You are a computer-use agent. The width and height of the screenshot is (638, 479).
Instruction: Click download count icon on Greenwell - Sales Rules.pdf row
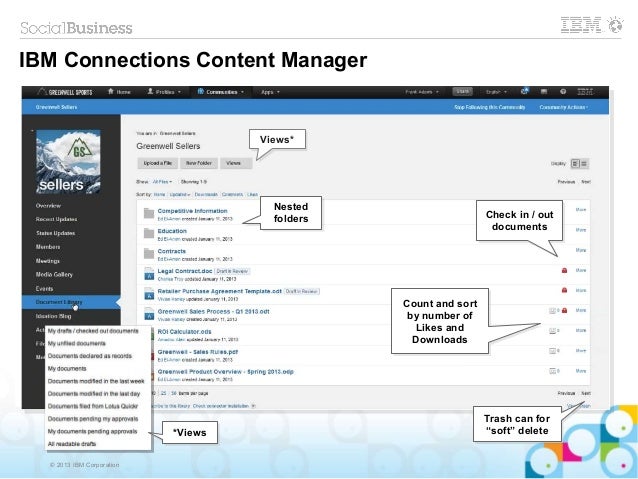tap(552, 350)
